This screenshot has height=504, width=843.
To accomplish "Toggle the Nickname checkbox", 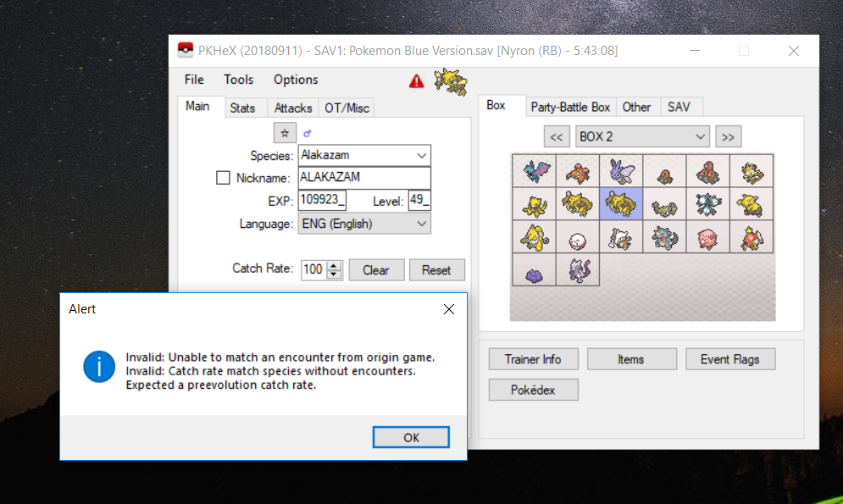I will [x=223, y=178].
